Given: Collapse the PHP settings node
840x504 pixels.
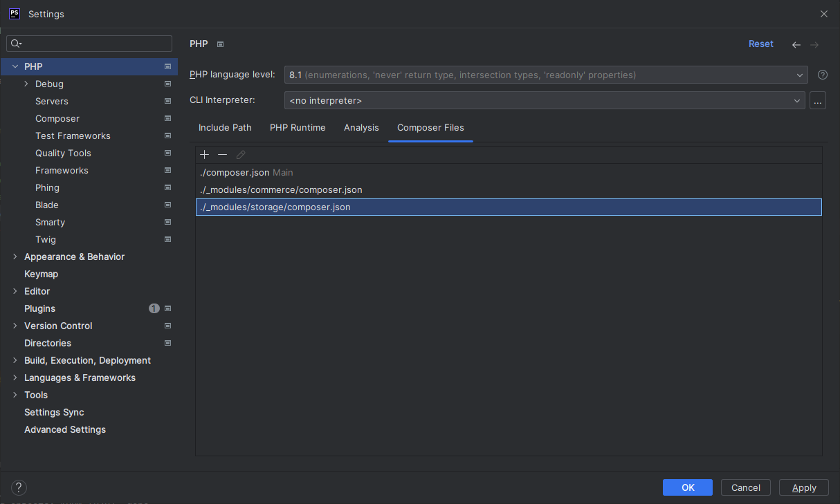Looking at the screenshot, I should pyautogui.click(x=15, y=66).
